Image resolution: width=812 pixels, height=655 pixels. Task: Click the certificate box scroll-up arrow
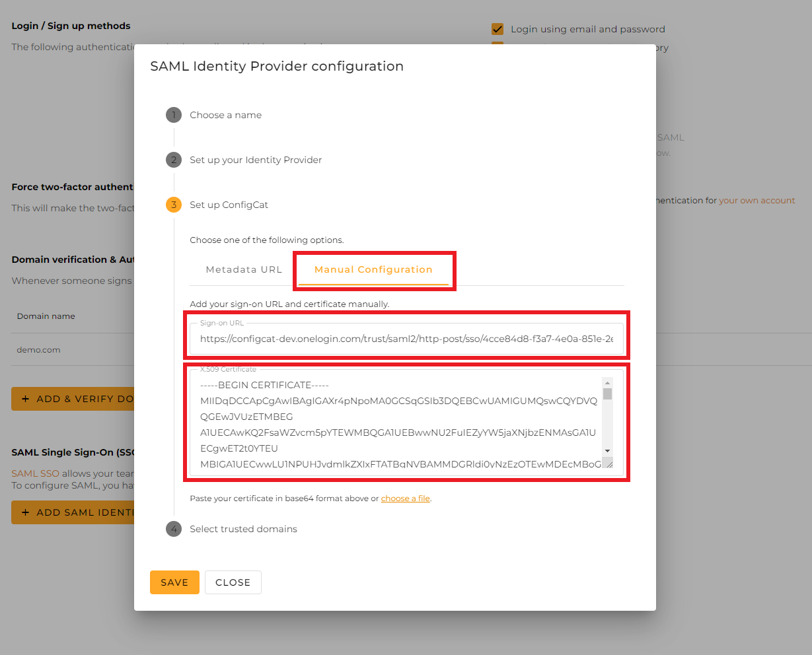607,382
